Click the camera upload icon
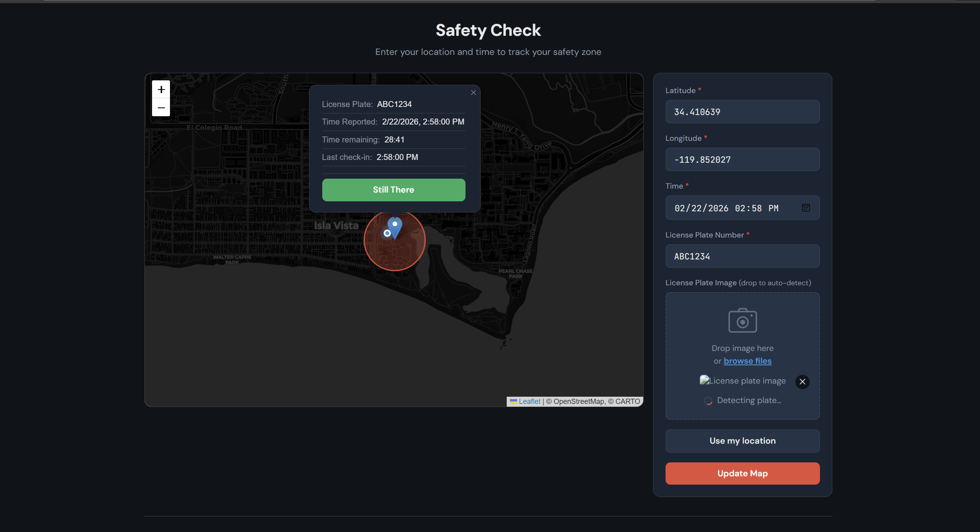 tap(742, 320)
